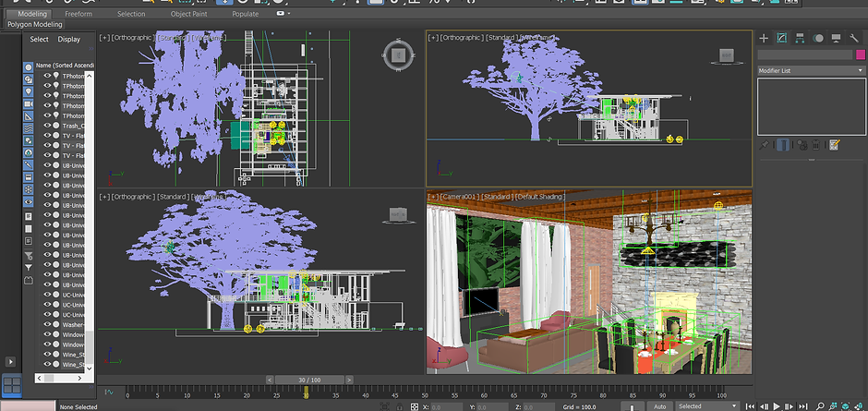This screenshot has height=411, width=868.
Task: Open the [Camera001] viewport view menu
Action: tap(459, 197)
